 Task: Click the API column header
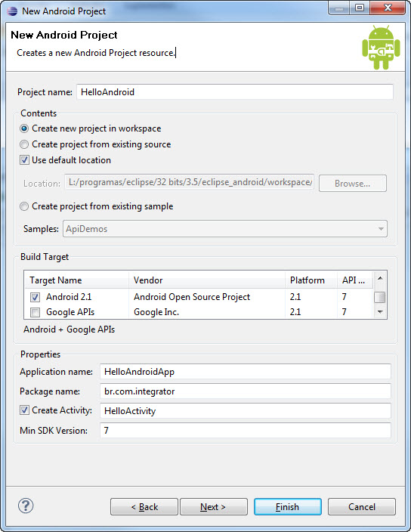click(355, 280)
